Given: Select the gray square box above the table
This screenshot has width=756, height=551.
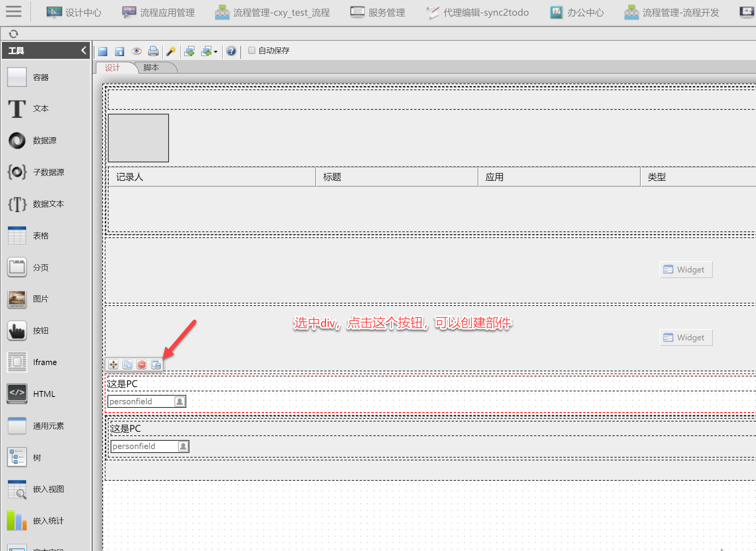Looking at the screenshot, I should (x=138, y=138).
